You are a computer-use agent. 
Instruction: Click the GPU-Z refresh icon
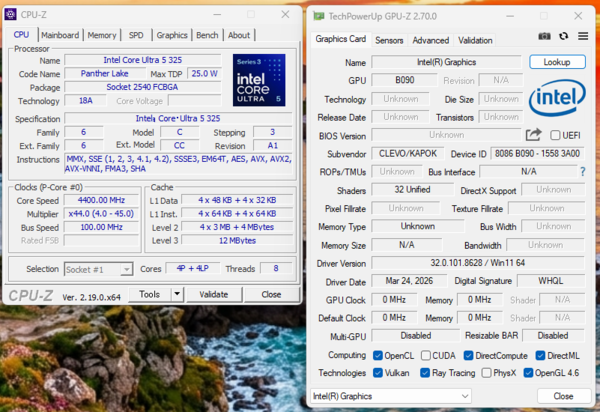coord(564,36)
